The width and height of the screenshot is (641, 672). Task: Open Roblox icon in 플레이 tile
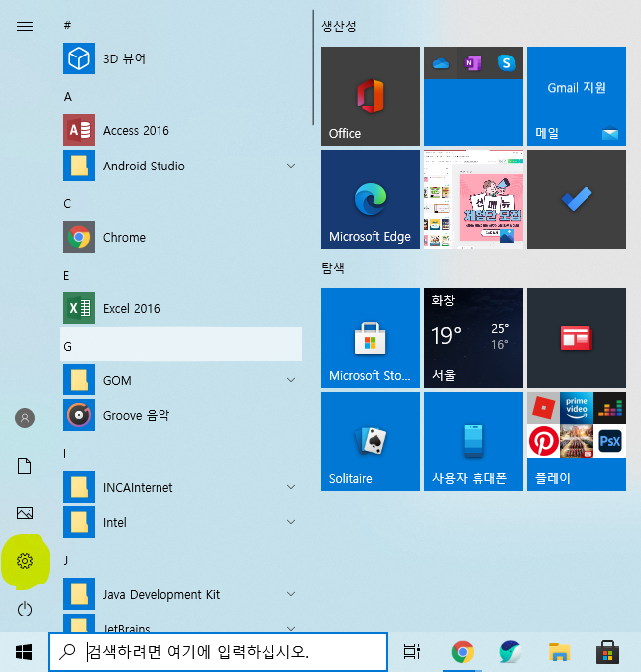pos(543,407)
